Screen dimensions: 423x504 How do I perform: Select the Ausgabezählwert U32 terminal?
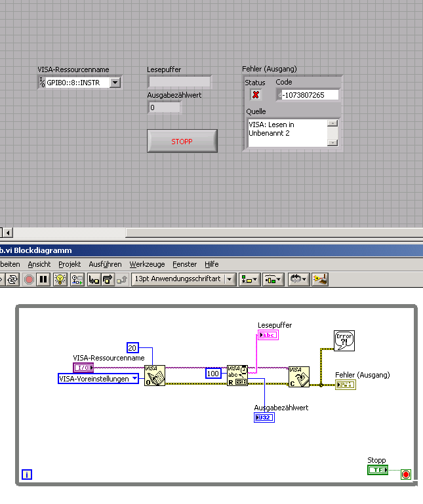coord(264,417)
